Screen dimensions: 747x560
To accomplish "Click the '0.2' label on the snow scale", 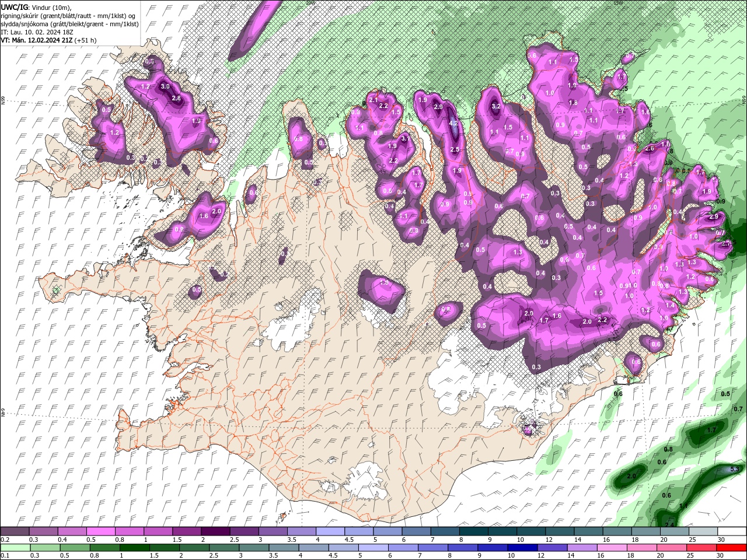I will pos(5,540).
